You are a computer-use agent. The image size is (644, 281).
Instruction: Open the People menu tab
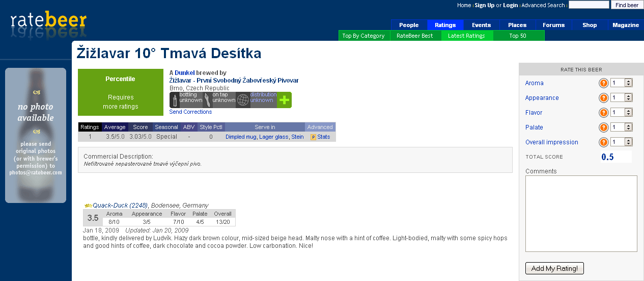pos(409,25)
